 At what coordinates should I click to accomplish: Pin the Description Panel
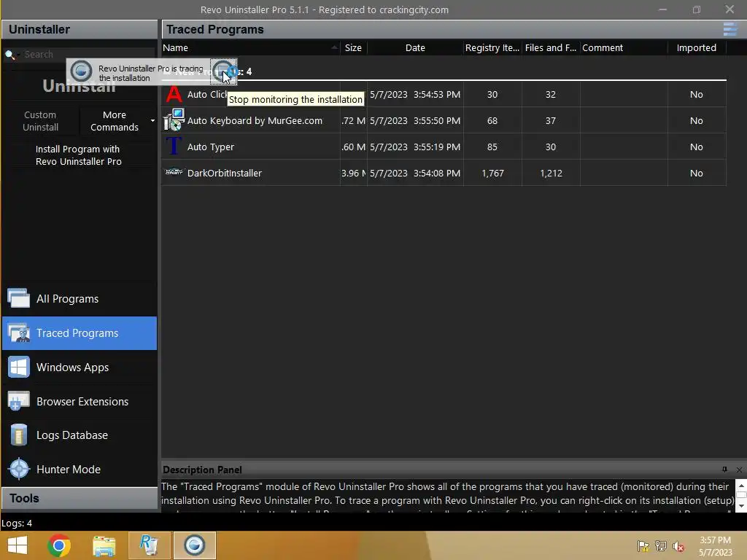click(x=724, y=470)
